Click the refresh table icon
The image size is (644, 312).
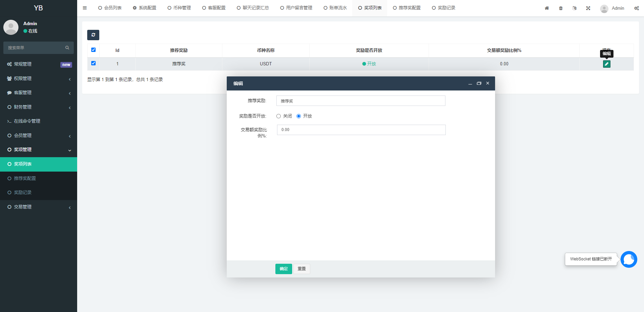pos(93,35)
